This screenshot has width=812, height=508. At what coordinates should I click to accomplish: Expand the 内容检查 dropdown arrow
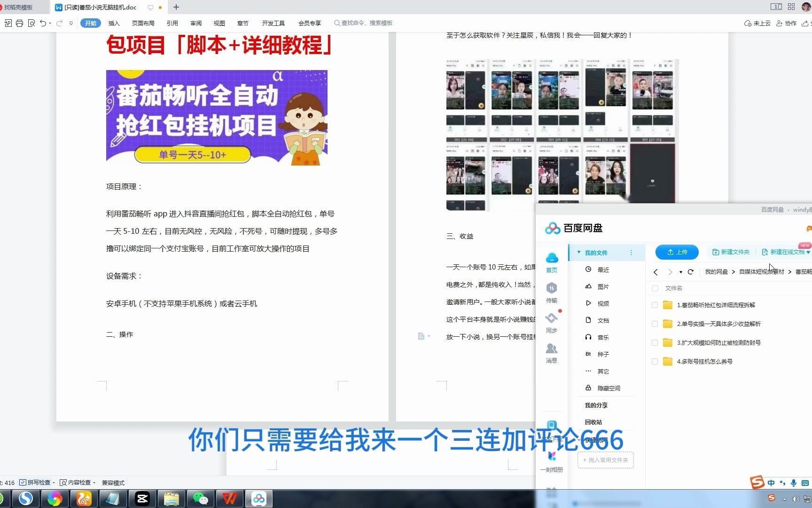(94, 483)
